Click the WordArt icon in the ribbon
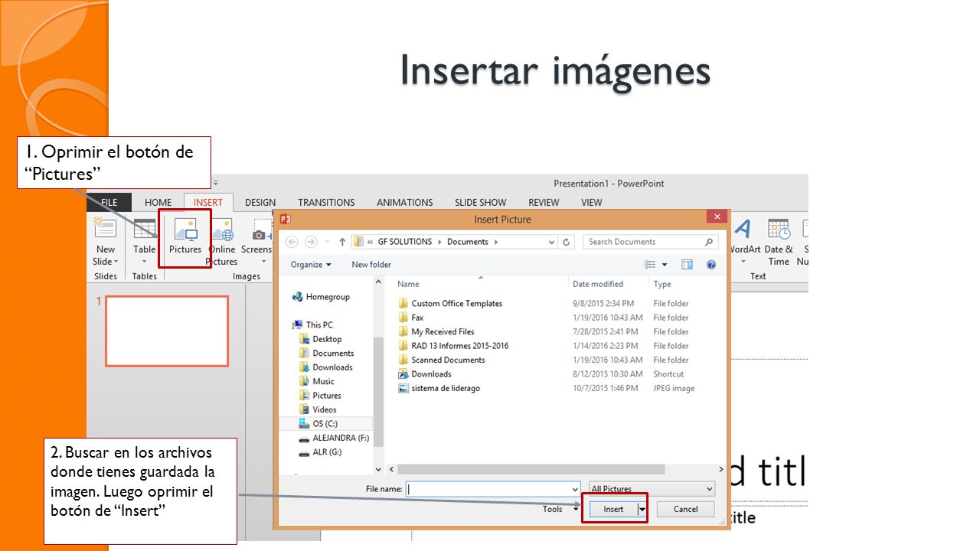Screen dimensions: 980x551 [742, 229]
